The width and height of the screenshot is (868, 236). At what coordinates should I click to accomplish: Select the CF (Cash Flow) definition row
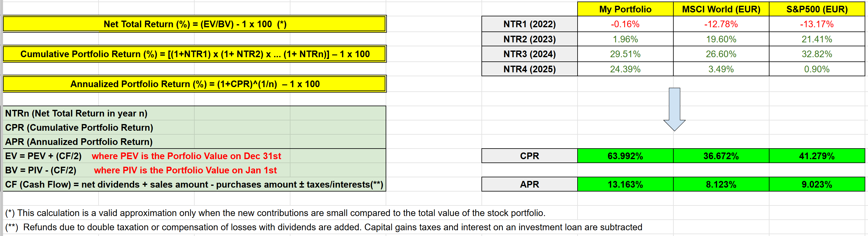(194, 185)
